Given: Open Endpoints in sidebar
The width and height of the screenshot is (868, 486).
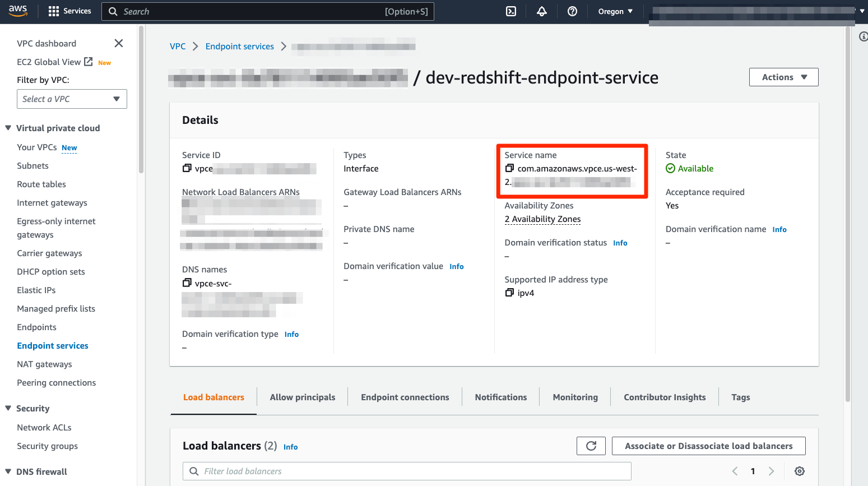Looking at the screenshot, I should (36, 327).
